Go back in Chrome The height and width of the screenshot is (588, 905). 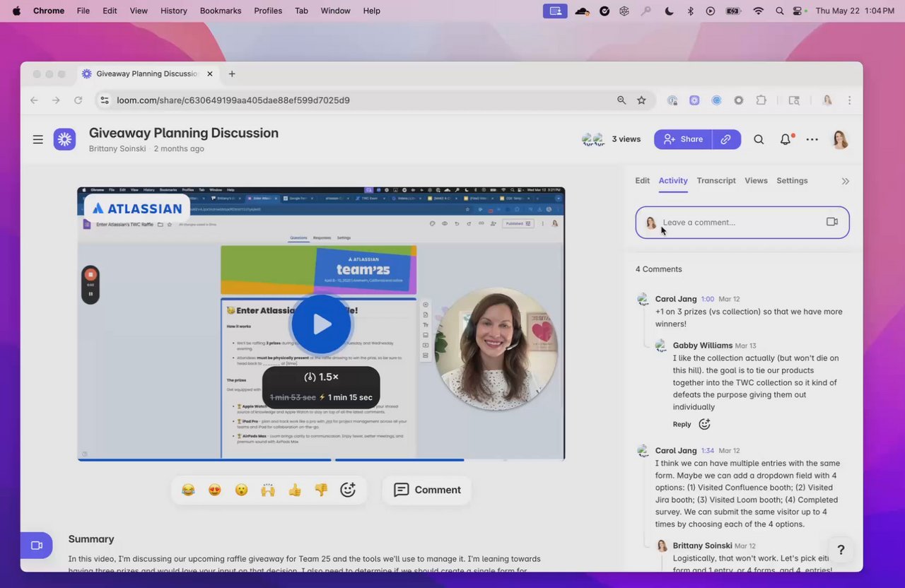pos(34,100)
